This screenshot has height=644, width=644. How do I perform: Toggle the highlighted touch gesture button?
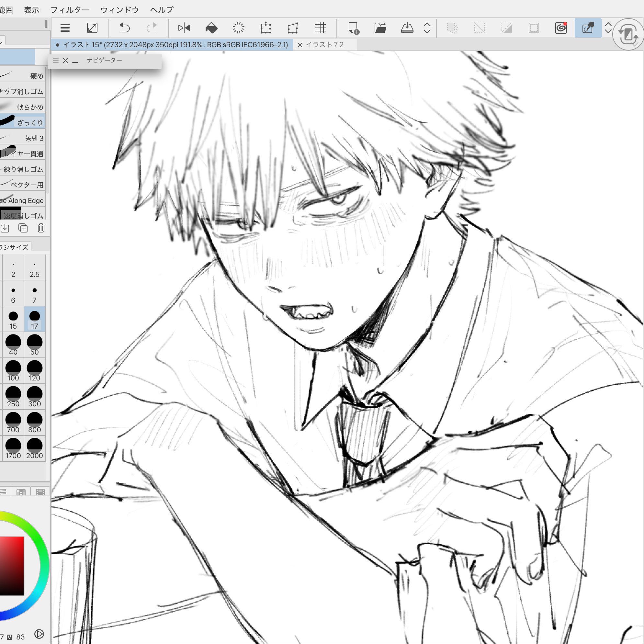588,28
